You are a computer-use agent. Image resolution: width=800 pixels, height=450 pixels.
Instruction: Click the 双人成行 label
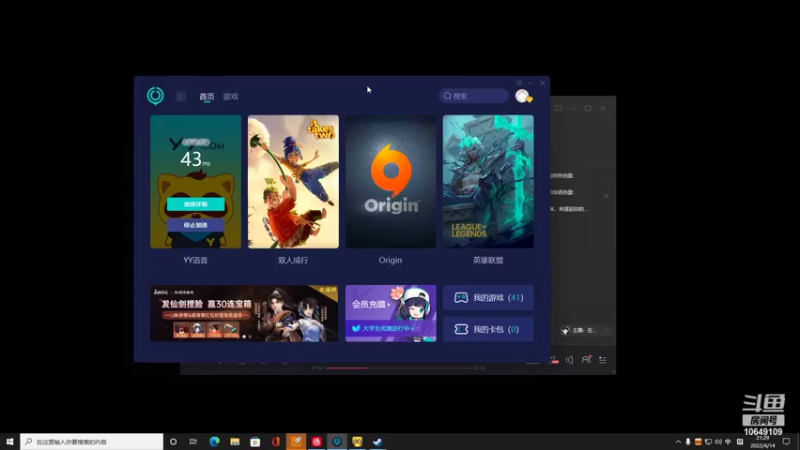[293, 260]
